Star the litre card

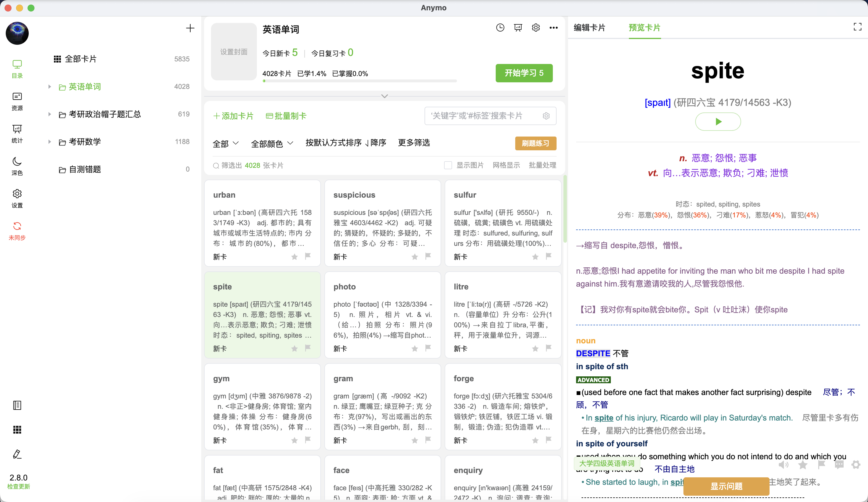pos(535,349)
